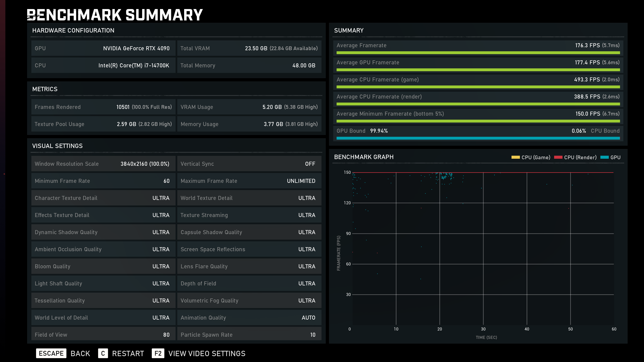Click the TIME (SEC) axis label
This screenshot has height=362, width=644.
[x=486, y=337]
